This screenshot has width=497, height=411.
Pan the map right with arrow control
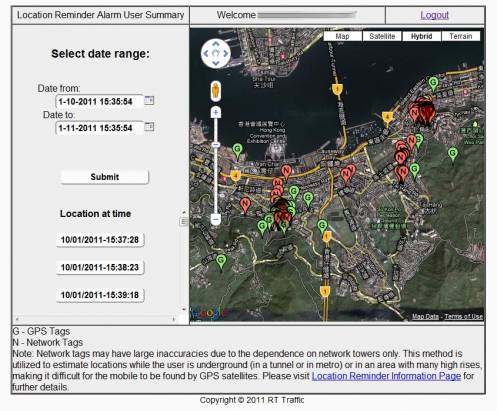226,53
